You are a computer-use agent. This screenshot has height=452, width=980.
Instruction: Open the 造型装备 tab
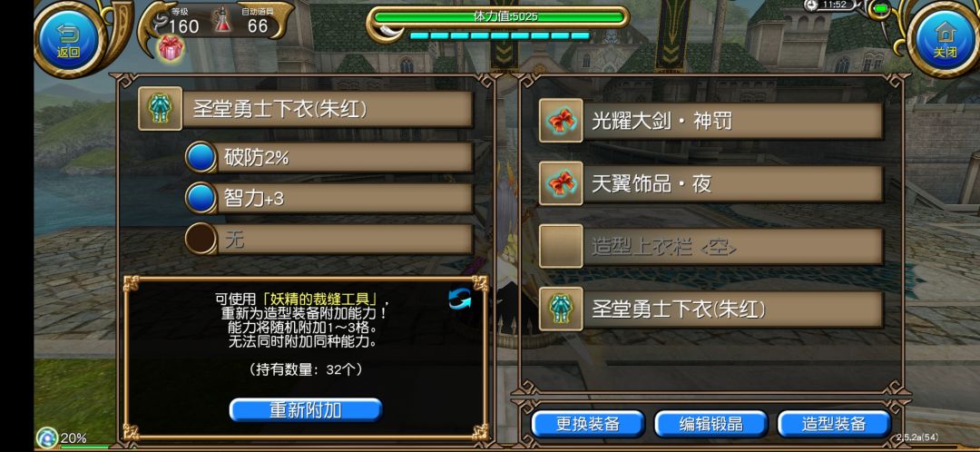click(834, 424)
